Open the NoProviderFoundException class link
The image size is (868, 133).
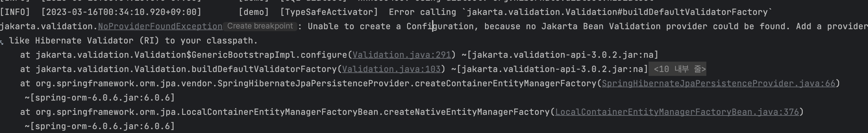(160, 26)
